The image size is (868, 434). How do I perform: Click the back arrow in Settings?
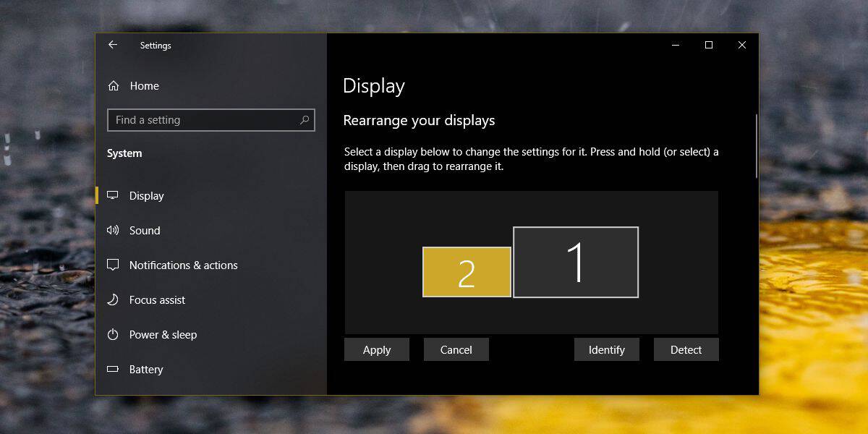(x=112, y=45)
